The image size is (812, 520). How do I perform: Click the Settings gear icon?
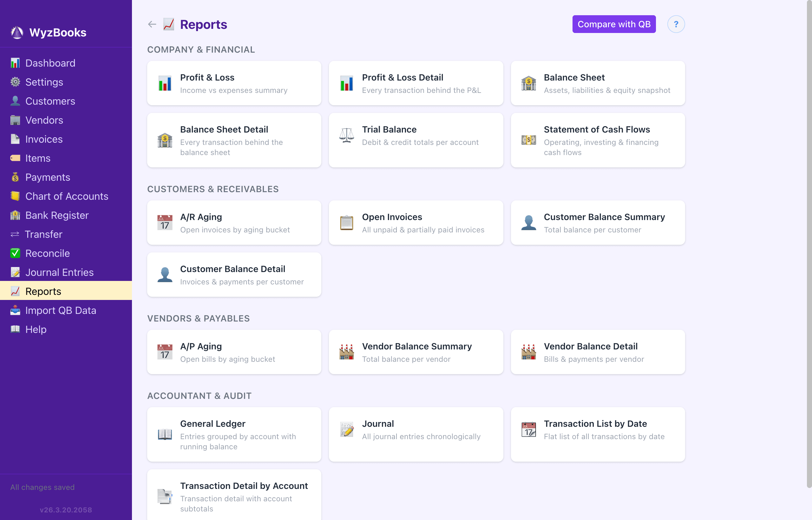tap(15, 82)
